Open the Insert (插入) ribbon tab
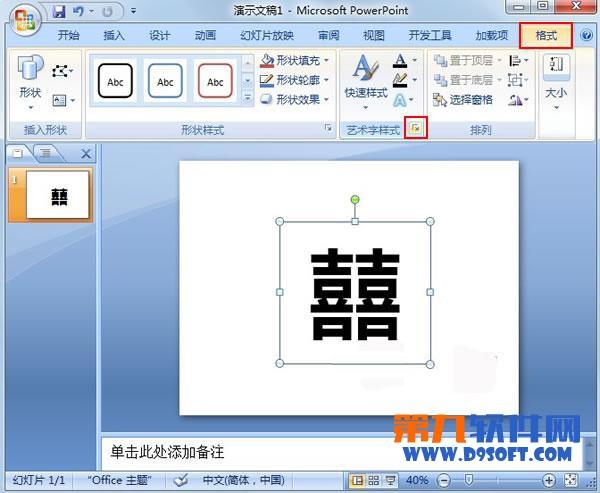600x493 pixels. pyautogui.click(x=114, y=35)
